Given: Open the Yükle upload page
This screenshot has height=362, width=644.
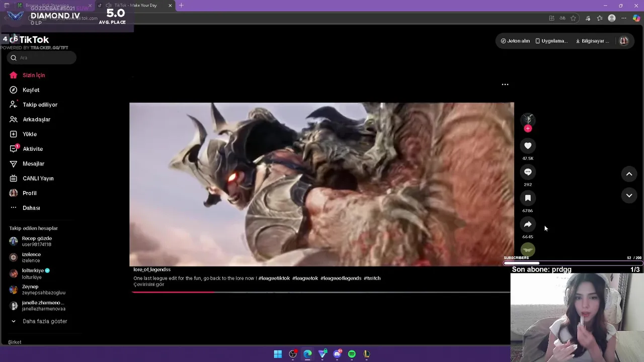Looking at the screenshot, I should (23, 134).
